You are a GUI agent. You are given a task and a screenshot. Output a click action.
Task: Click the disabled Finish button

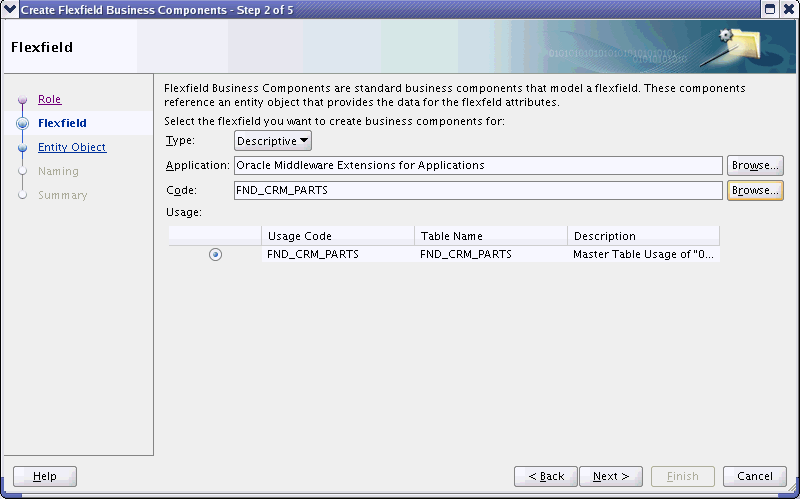(683, 476)
